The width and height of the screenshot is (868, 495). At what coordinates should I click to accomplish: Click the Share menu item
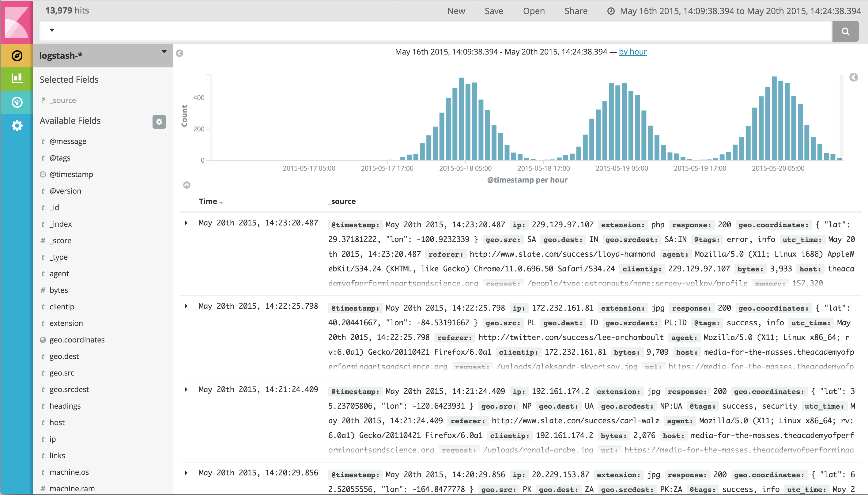point(576,11)
